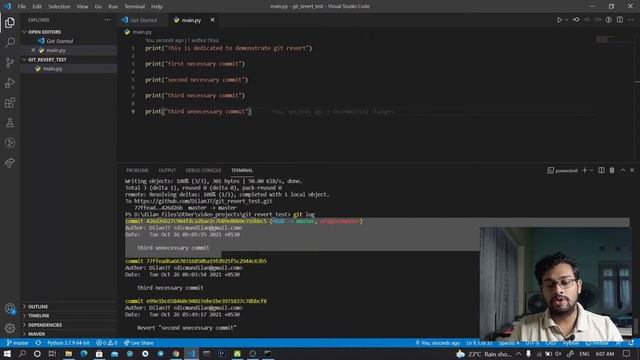
Task: Open the Terminal menu
Action: tap(134, 7)
